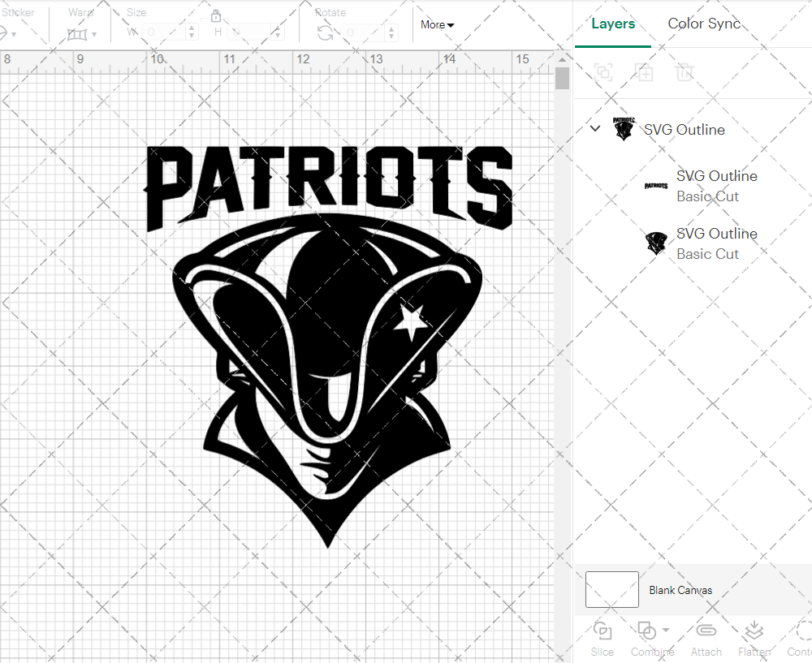Click the Flatten icon
812x663 pixels.
754,631
